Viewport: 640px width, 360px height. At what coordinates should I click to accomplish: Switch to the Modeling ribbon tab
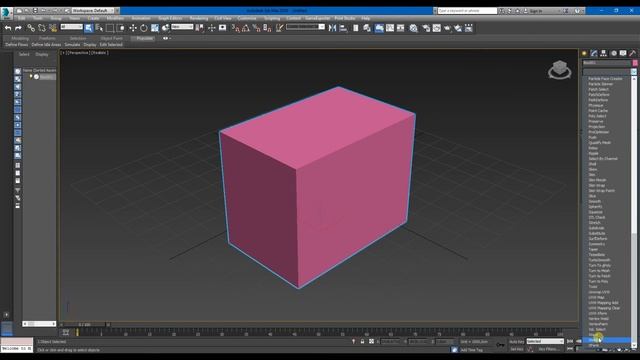tap(20, 38)
